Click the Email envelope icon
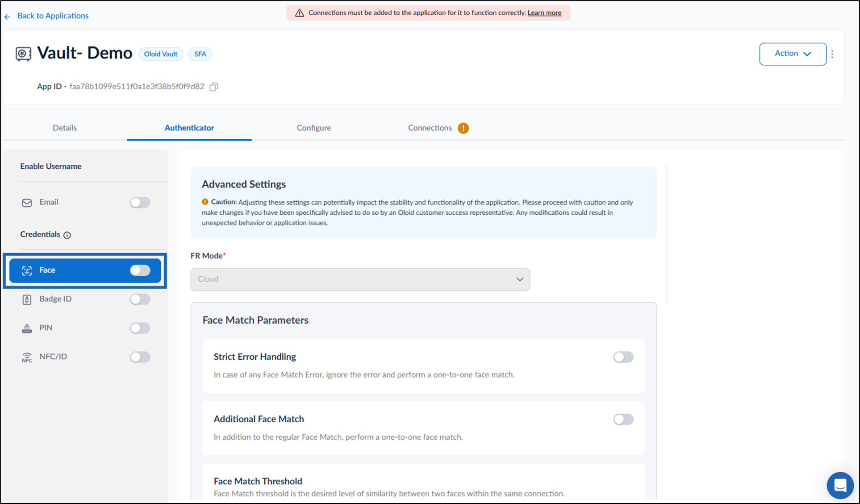 27,203
